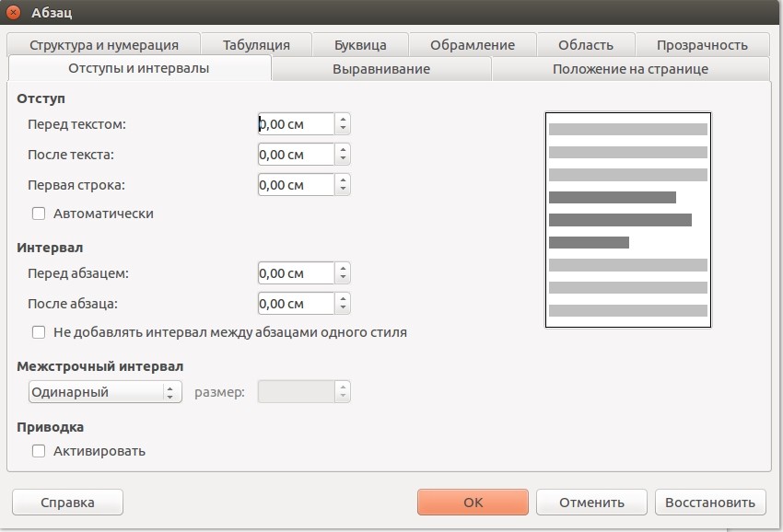Confirm with the OK button
Viewport: 783px width, 532px height.
click(473, 502)
